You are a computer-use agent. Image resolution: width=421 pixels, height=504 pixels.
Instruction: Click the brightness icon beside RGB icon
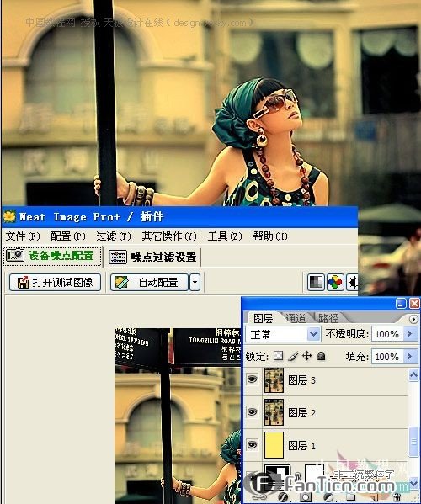[x=352, y=282]
